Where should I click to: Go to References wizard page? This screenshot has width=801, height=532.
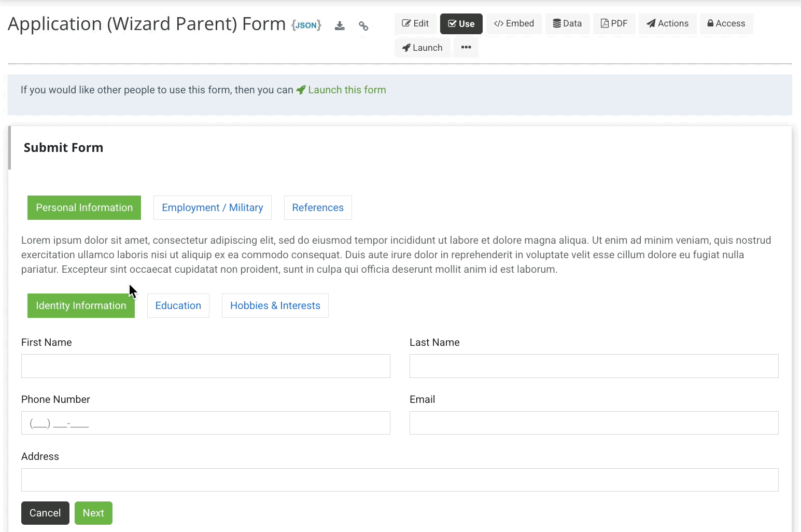318,207
